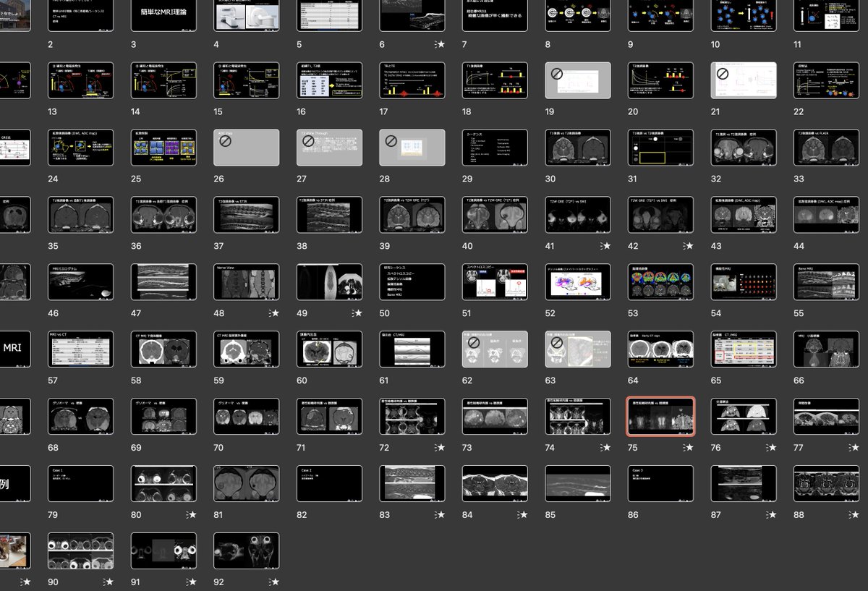Select the 研究シークエンス slide 50 thumbnail
868x591 pixels.
coord(412,282)
